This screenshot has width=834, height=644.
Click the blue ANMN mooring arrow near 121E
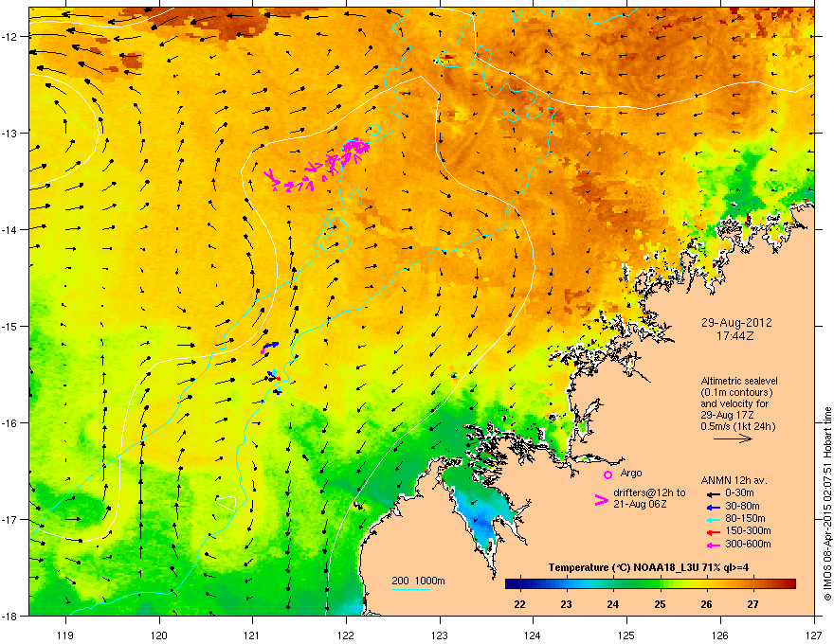[x=270, y=346]
